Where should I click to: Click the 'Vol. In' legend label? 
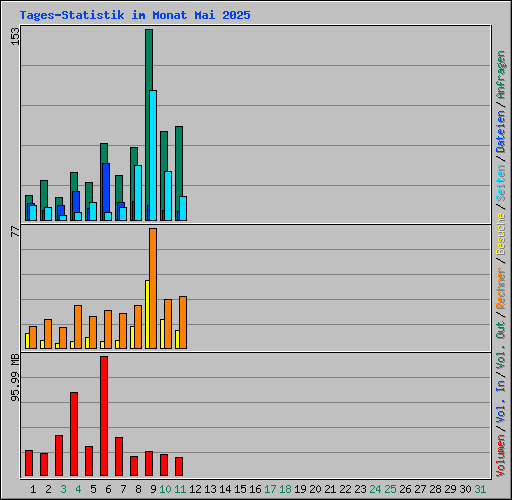point(501,403)
